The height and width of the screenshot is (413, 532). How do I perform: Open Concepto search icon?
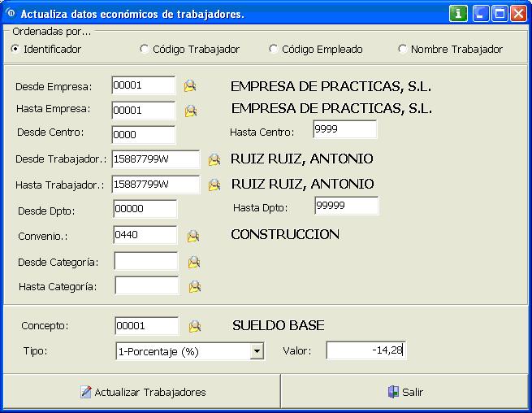(195, 326)
